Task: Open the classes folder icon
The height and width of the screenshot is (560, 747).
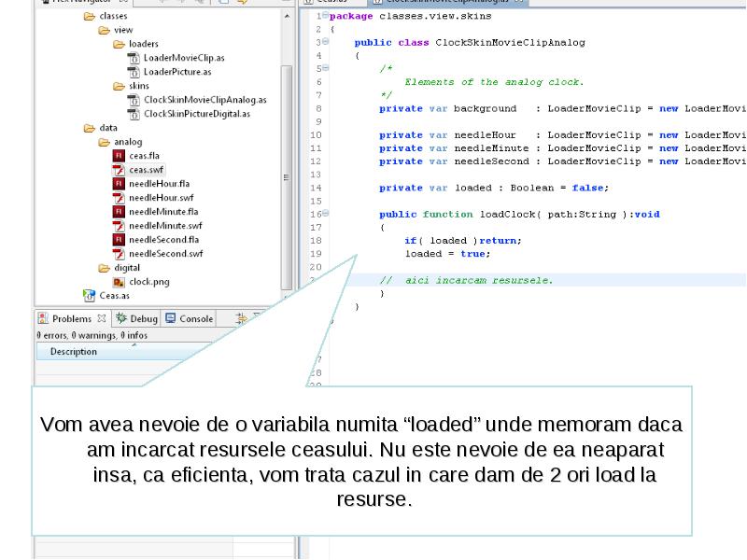Action: 90,16
